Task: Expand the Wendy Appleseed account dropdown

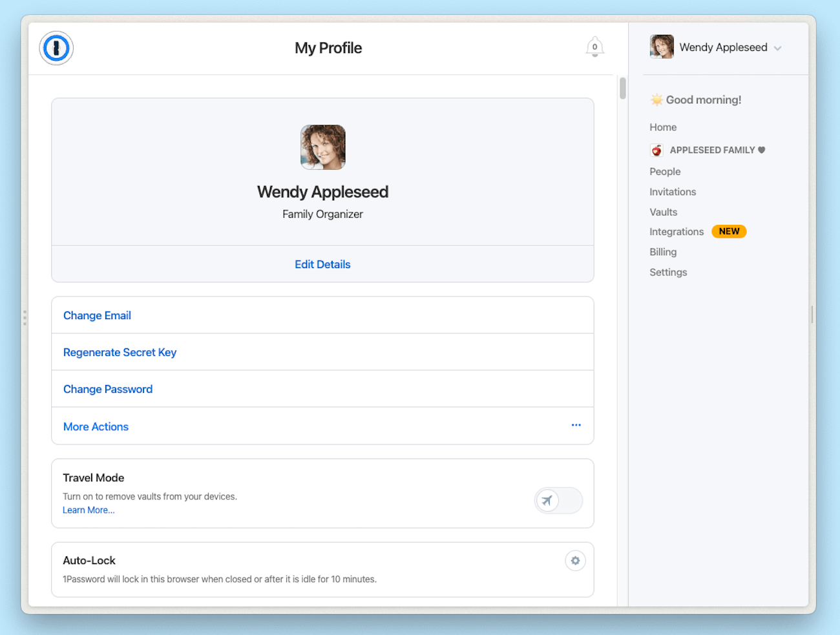Action: pos(777,48)
